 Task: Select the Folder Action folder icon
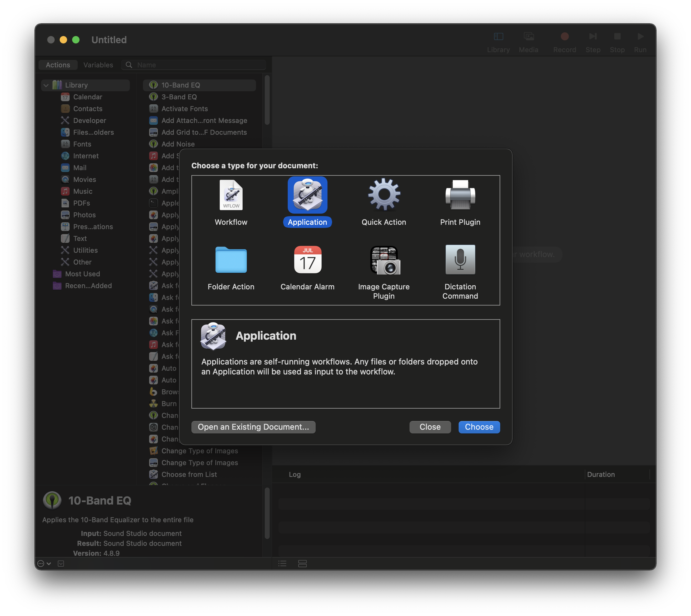tap(231, 260)
